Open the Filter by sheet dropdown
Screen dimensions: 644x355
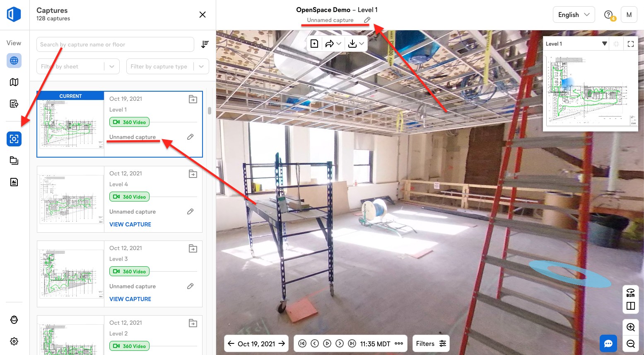point(78,66)
